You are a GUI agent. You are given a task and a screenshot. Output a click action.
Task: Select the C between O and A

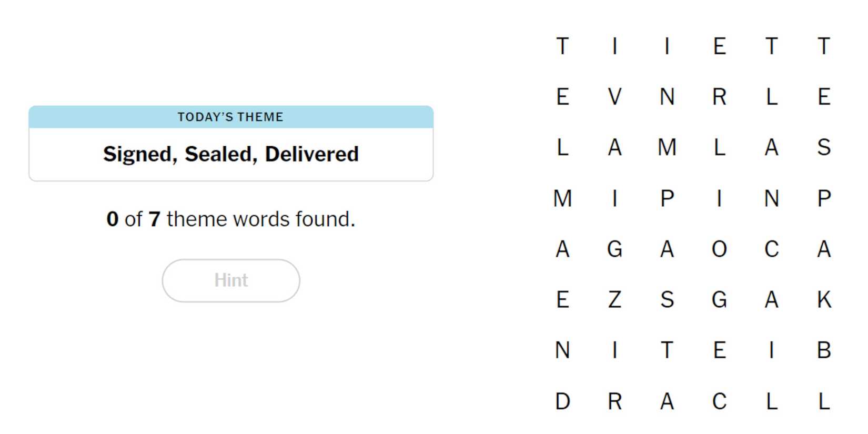771,249
